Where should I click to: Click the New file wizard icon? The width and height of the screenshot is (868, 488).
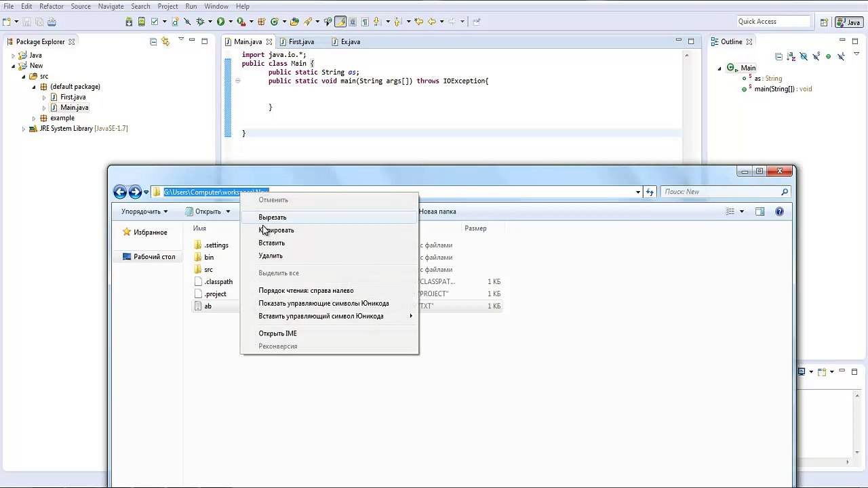point(6,22)
